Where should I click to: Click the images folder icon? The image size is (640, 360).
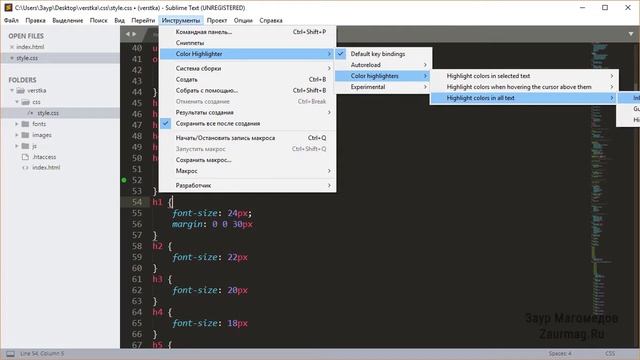pyautogui.click(x=25, y=135)
